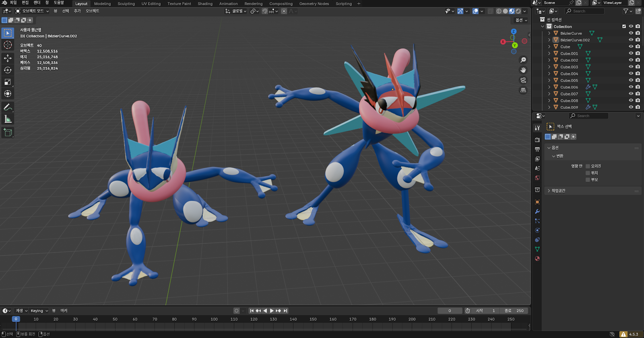Toggle snapping magnet in viewport header
Image resolution: width=644 pixels, height=338 pixels.
coord(264,11)
